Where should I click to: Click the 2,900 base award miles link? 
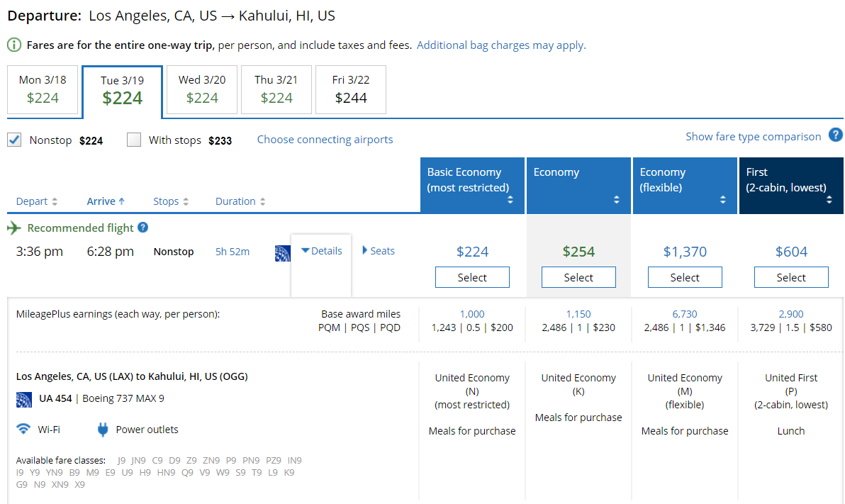[791, 314]
